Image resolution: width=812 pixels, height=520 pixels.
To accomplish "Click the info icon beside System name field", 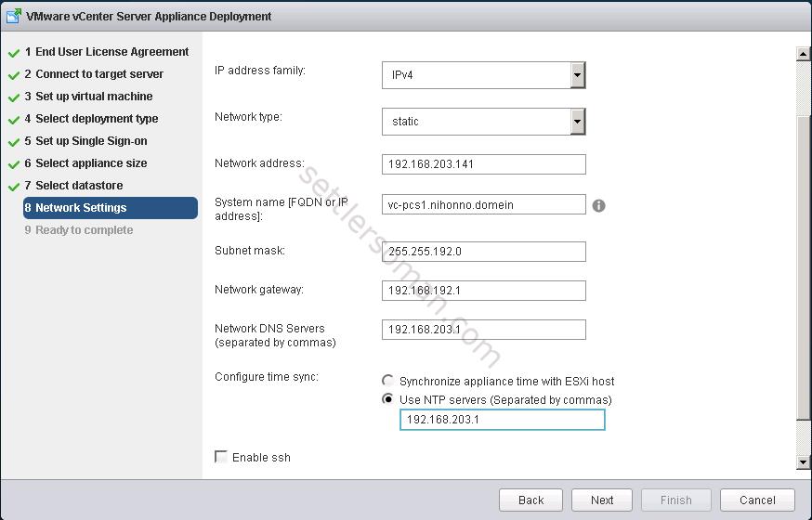I will [x=598, y=205].
